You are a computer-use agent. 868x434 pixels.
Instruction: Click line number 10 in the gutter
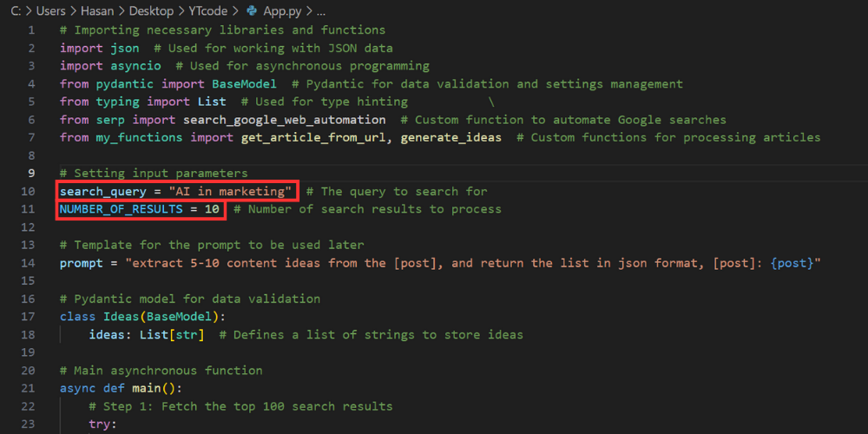tap(29, 192)
